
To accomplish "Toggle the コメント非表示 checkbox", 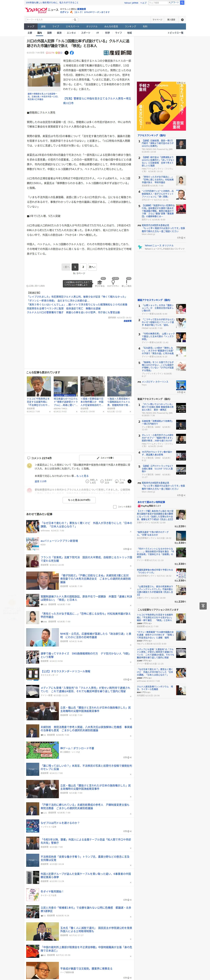I will click(x=115, y=506).
